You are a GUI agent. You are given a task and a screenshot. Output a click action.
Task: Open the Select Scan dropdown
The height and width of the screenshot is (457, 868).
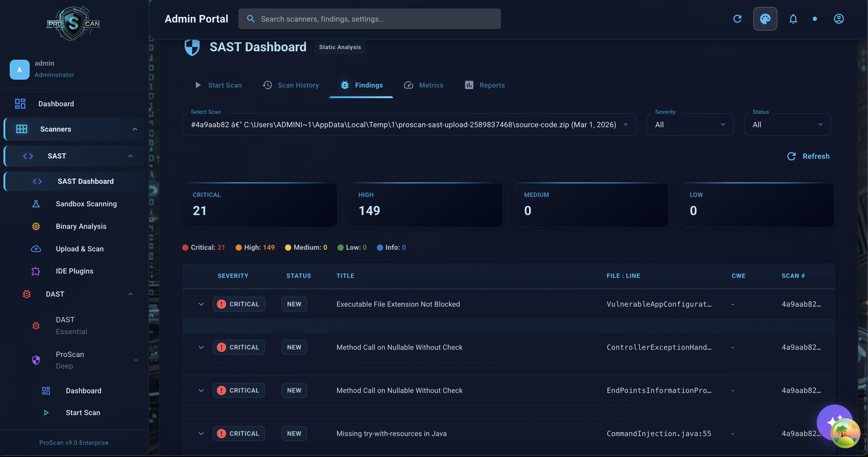pyautogui.click(x=409, y=125)
